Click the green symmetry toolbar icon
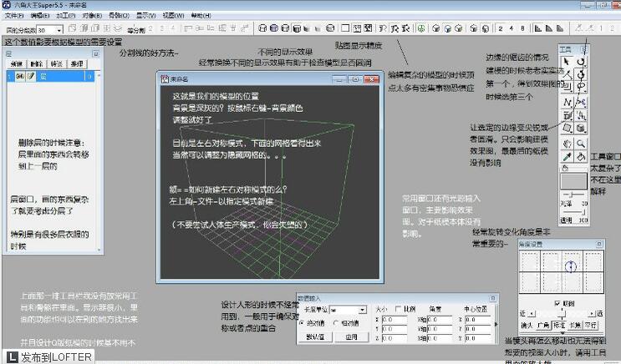This screenshot has width=621, height=364. [421, 28]
